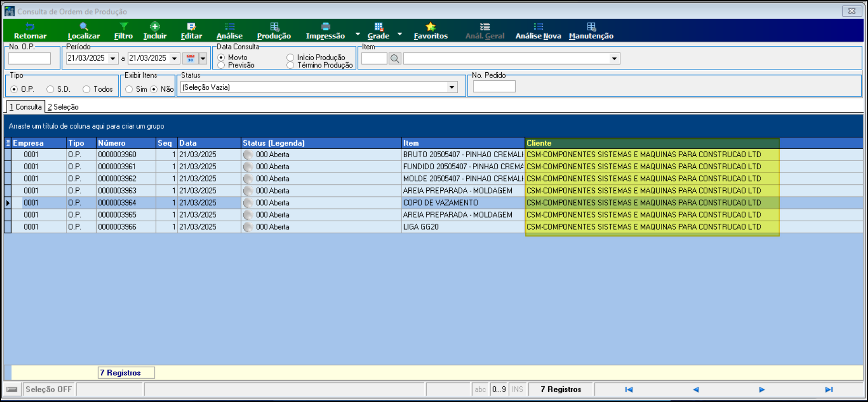
Task: Choose the S.D. type radio button
Action: click(50, 89)
